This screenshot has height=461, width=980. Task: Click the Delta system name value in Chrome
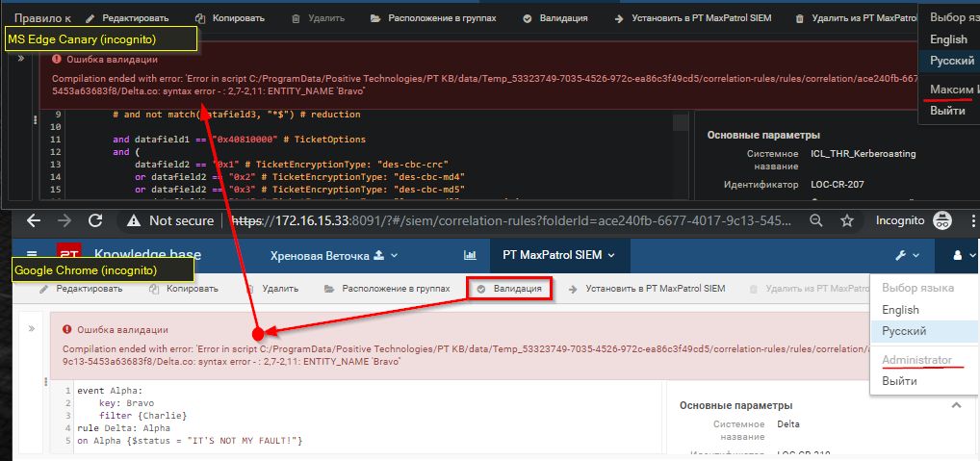click(788, 424)
